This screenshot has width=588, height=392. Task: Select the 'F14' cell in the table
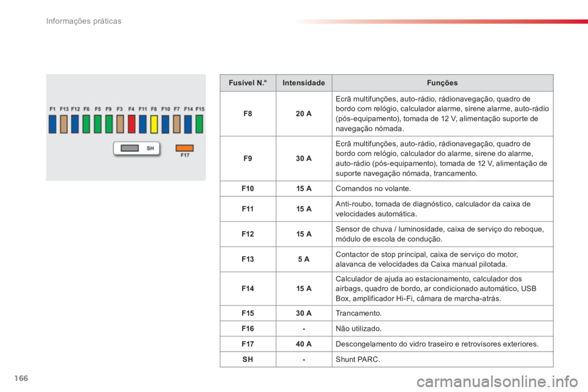[248, 288]
